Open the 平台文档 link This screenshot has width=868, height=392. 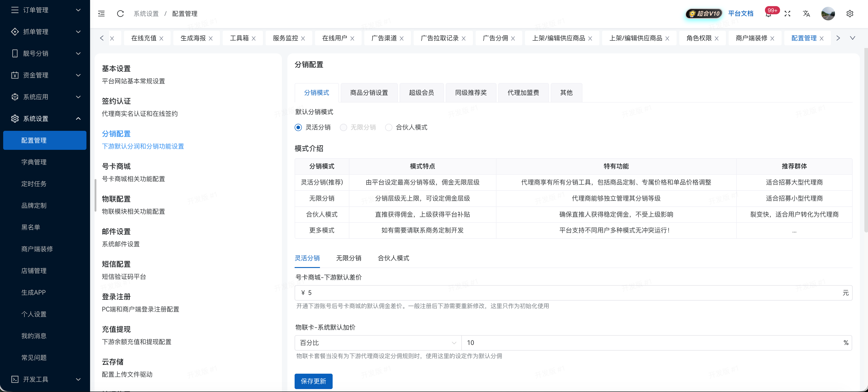[x=741, y=14]
